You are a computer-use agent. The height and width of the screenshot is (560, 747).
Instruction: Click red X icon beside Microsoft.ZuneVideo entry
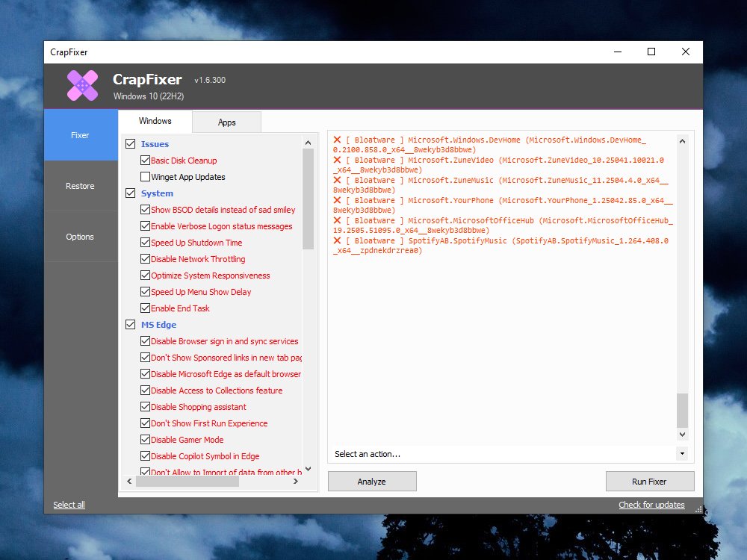click(337, 160)
